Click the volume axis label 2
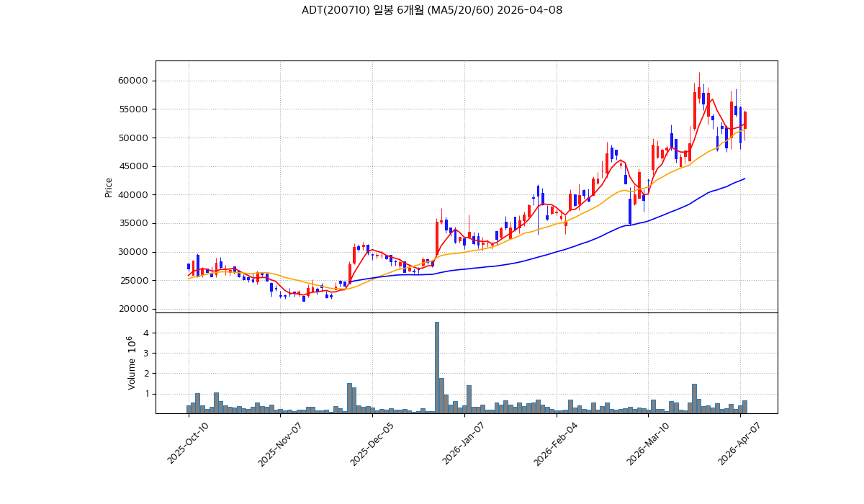Screen dimensions: 864x504 145,373
